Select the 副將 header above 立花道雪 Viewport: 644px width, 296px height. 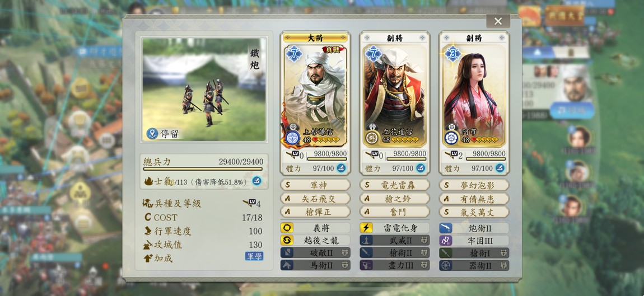(x=395, y=38)
